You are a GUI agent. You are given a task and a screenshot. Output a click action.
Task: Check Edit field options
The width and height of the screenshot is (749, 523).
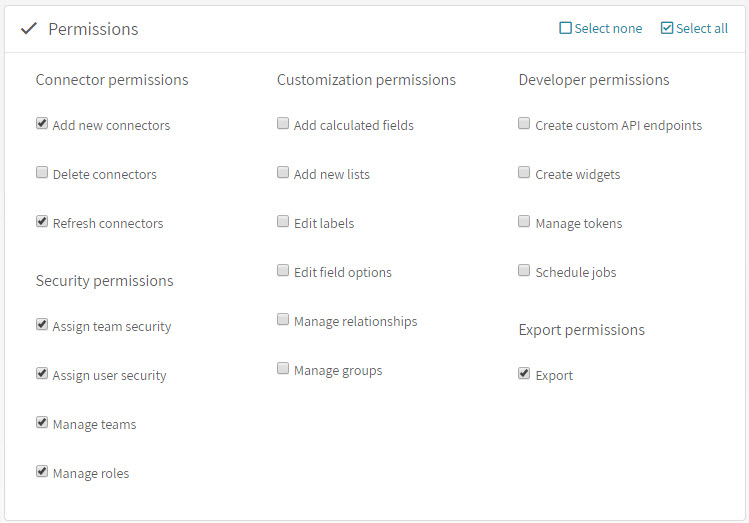[283, 270]
